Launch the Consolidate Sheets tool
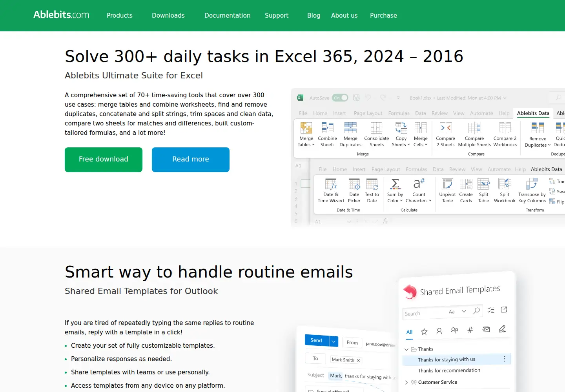The image size is (565, 392). click(x=376, y=134)
